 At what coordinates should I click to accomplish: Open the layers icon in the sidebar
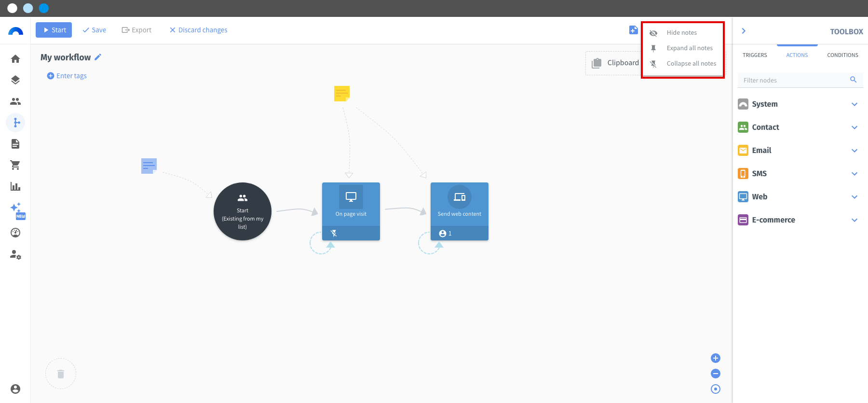click(15, 80)
